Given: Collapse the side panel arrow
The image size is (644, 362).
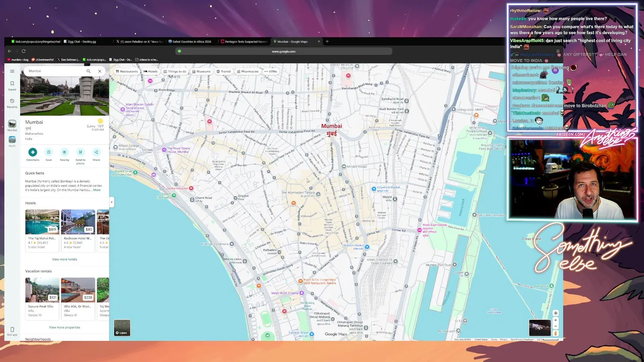Looking at the screenshot, I should 111,202.
